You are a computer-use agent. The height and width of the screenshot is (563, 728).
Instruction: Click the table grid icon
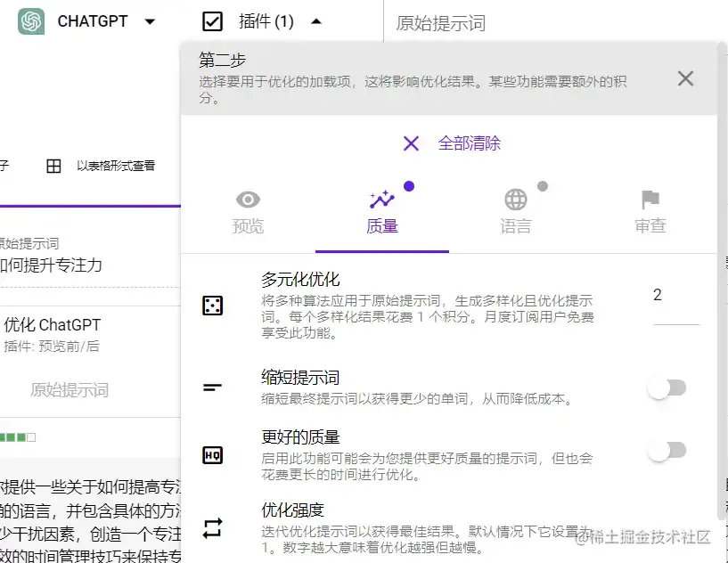[53, 166]
